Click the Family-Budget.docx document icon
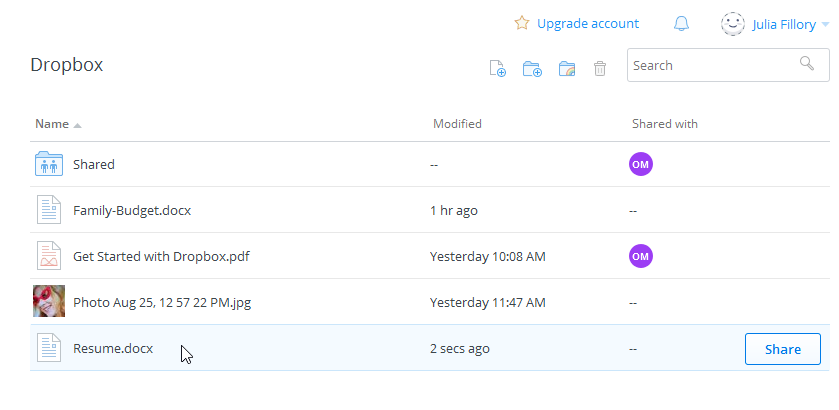The width and height of the screenshot is (839, 410). click(49, 210)
